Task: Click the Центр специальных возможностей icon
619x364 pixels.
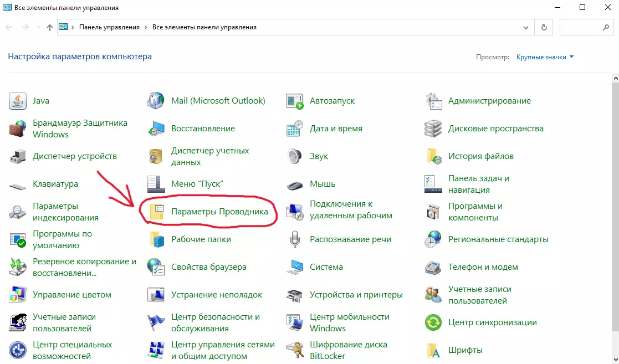Action: 17,350
